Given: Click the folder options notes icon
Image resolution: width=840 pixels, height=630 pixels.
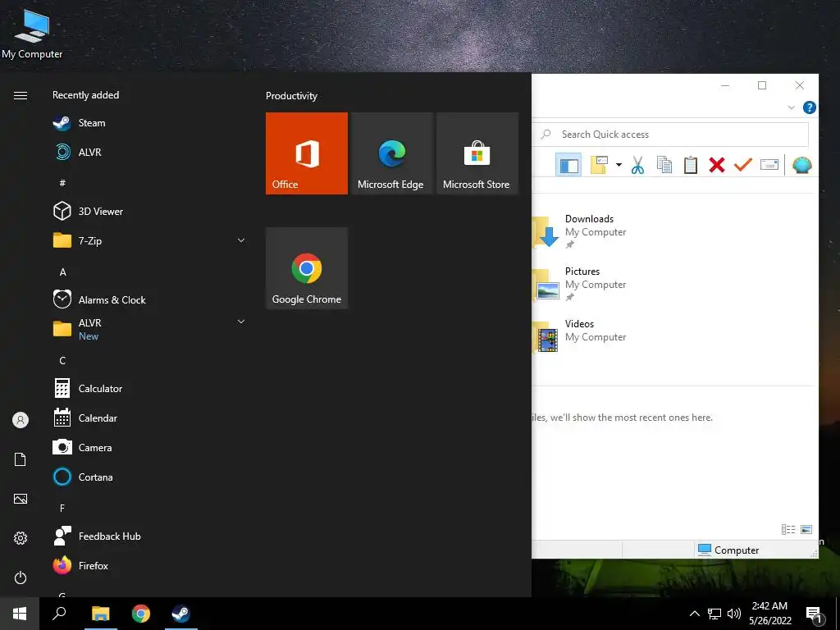Looking at the screenshot, I should [x=599, y=165].
